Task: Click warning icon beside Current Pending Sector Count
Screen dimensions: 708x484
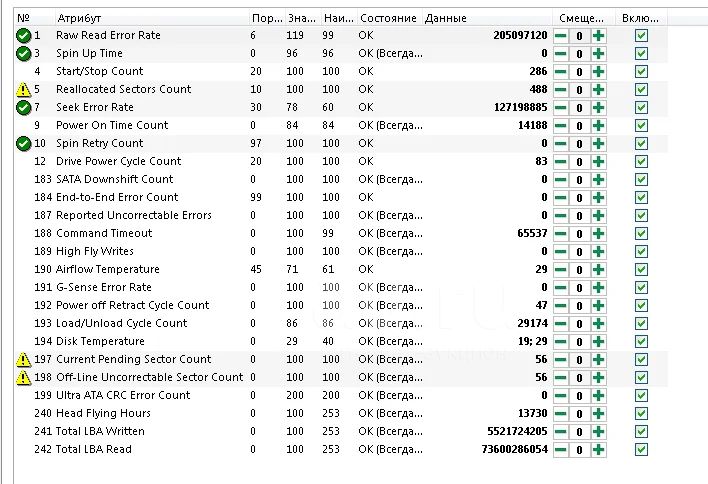Action: tap(23, 360)
